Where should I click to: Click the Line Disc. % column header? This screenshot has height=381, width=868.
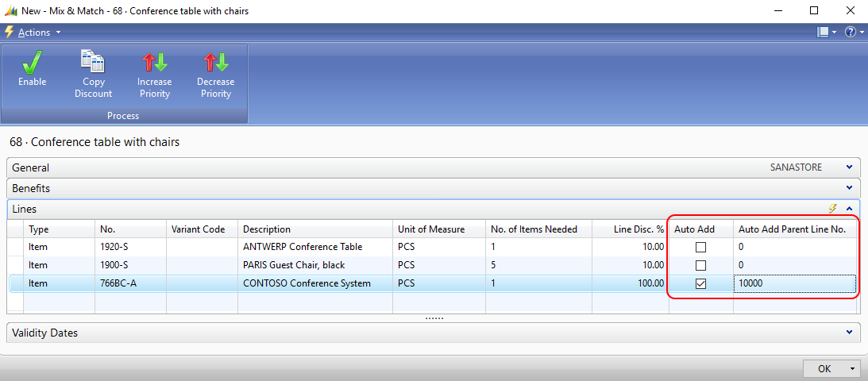point(631,229)
